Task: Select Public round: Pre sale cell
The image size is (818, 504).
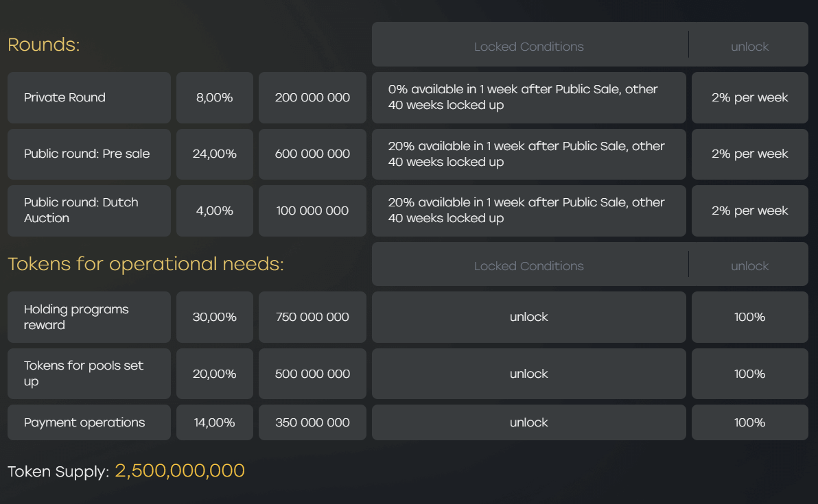Action: (x=89, y=154)
